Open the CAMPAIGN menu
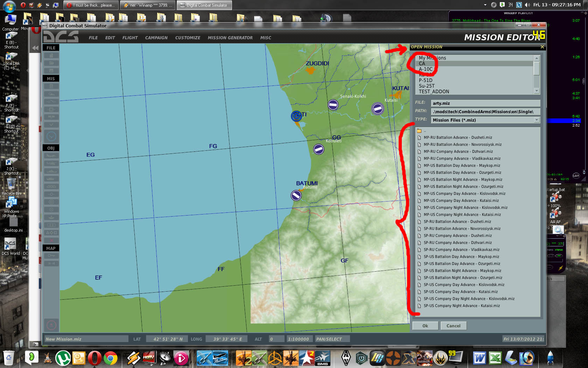 coord(156,38)
